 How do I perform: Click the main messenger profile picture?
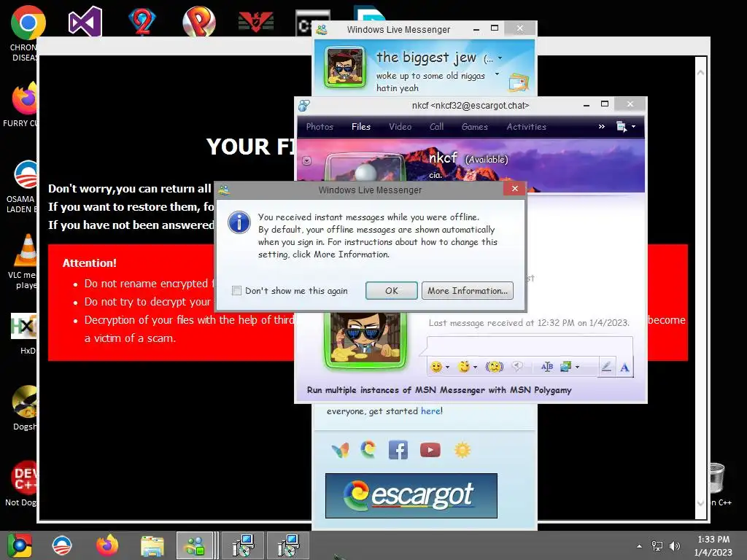click(x=344, y=67)
